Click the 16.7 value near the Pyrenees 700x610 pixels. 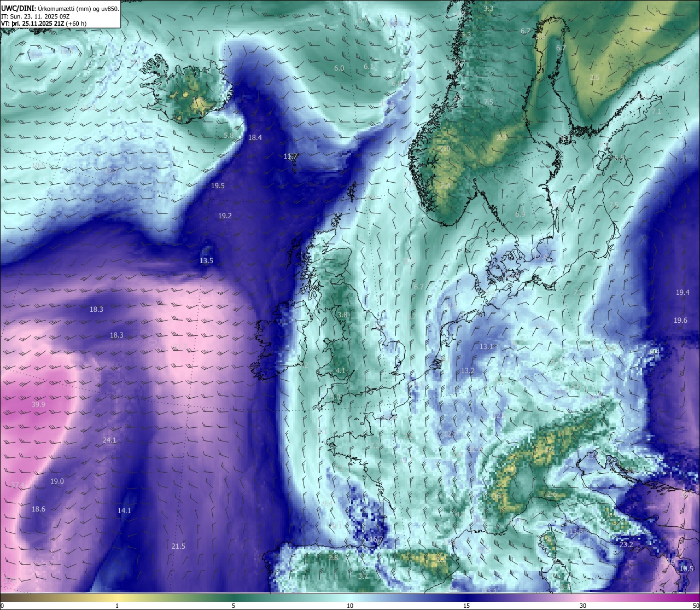click(x=376, y=539)
